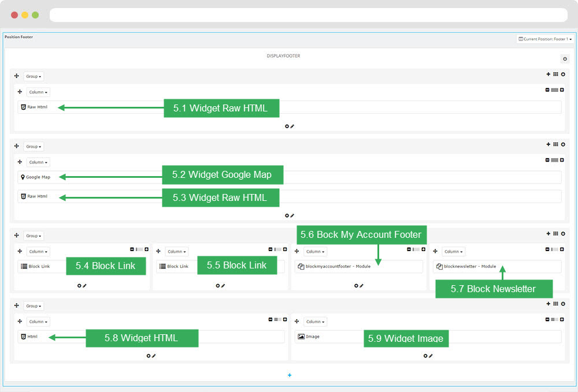Click the settings circle icon in the last group's header

[x=564, y=304]
